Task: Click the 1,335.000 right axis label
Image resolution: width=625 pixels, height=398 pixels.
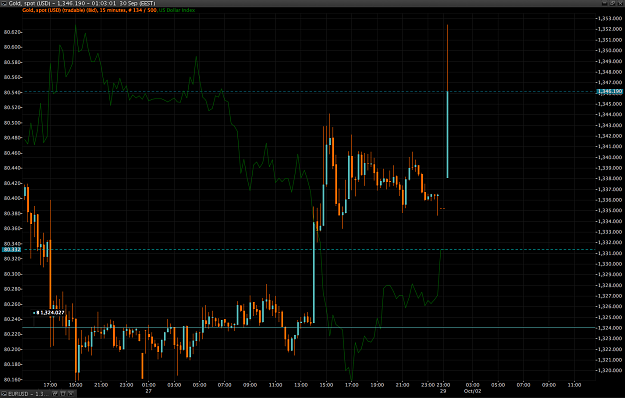Action: pos(609,210)
